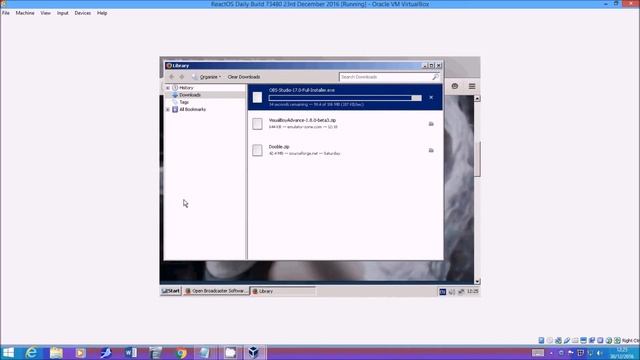Click the Dooble.zip file icon
This screenshot has height=360, width=640.
[257, 150]
